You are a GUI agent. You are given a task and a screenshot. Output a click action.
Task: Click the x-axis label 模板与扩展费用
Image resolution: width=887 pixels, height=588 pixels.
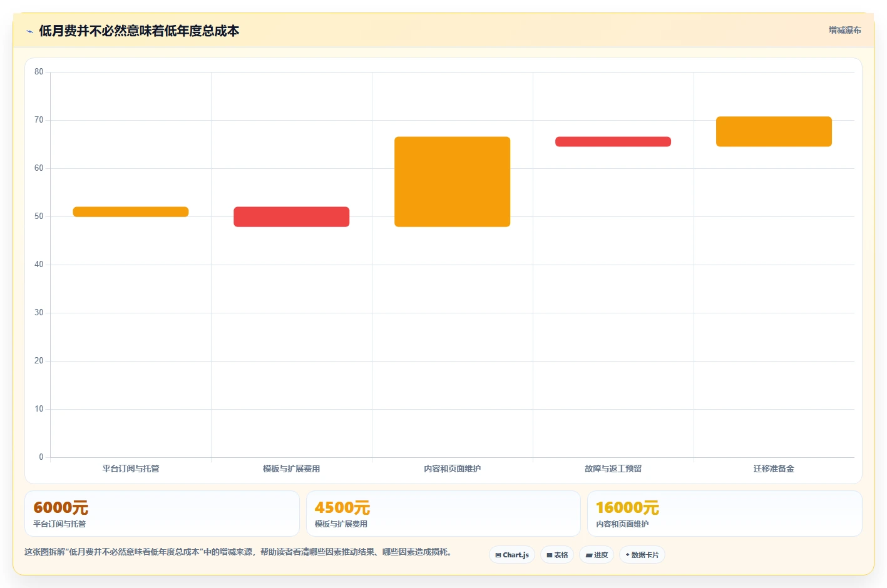pyautogui.click(x=292, y=469)
